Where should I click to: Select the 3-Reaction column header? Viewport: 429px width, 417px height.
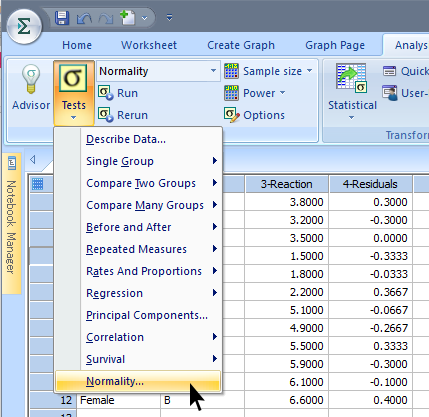[x=287, y=184]
